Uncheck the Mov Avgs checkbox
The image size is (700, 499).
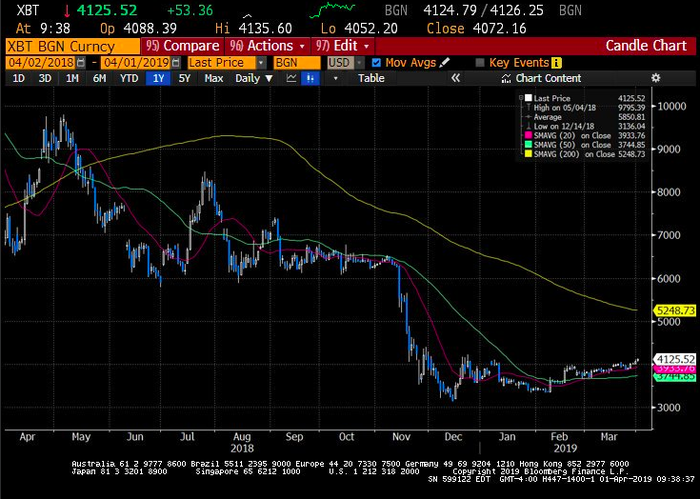[x=376, y=62]
